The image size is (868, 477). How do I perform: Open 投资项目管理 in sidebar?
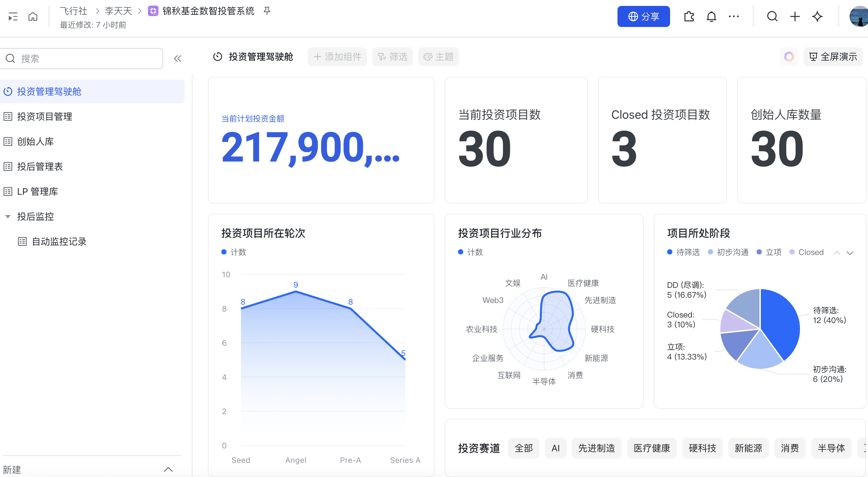[44, 117]
